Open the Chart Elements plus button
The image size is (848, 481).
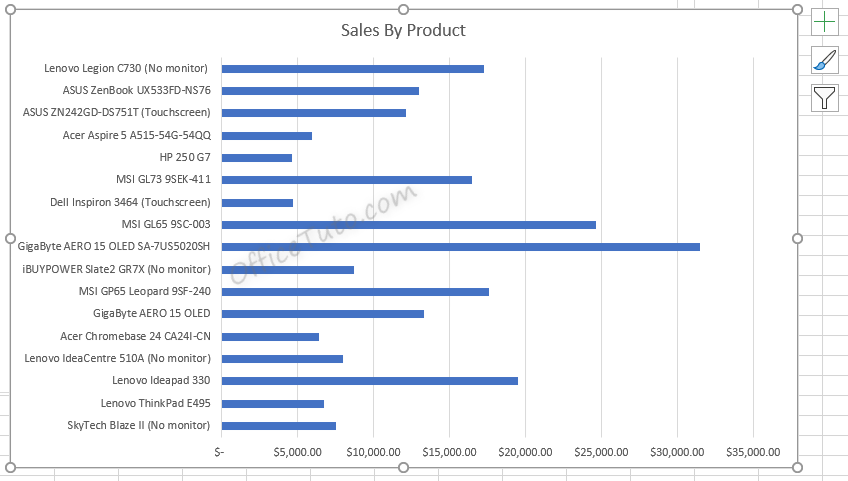point(825,22)
